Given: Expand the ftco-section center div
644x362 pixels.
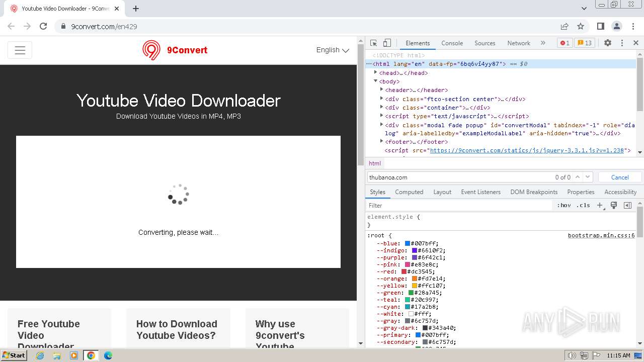Looking at the screenshot, I should (x=381, y=99).
